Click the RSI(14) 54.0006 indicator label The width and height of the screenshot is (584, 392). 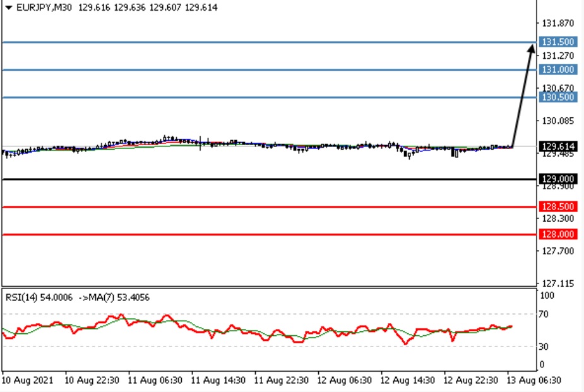click(39, 297)
